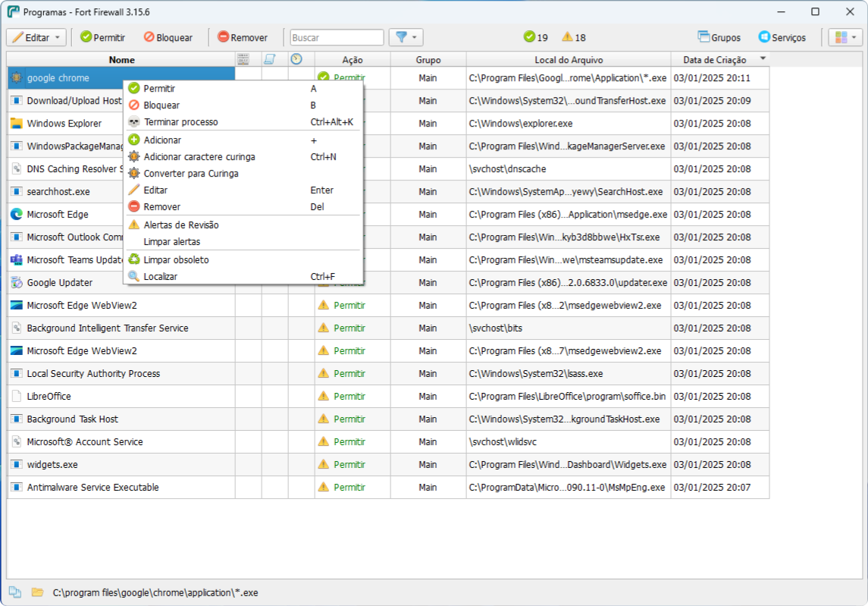Click warning icon in Antimalware Service row
The width and height of the screenshot is (868, 606).
pos(323,487)
